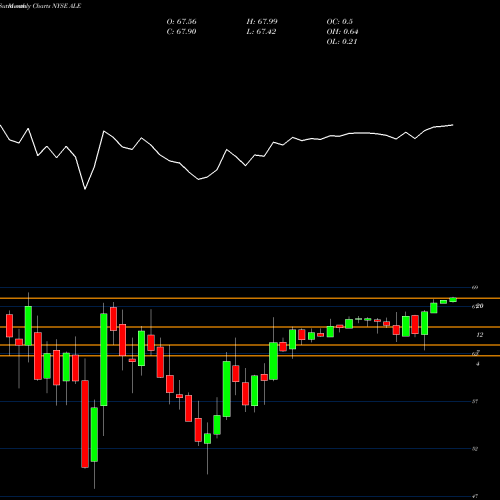Click the close value 'C: 67.90'
500x500 pixels.
point(181,32)
